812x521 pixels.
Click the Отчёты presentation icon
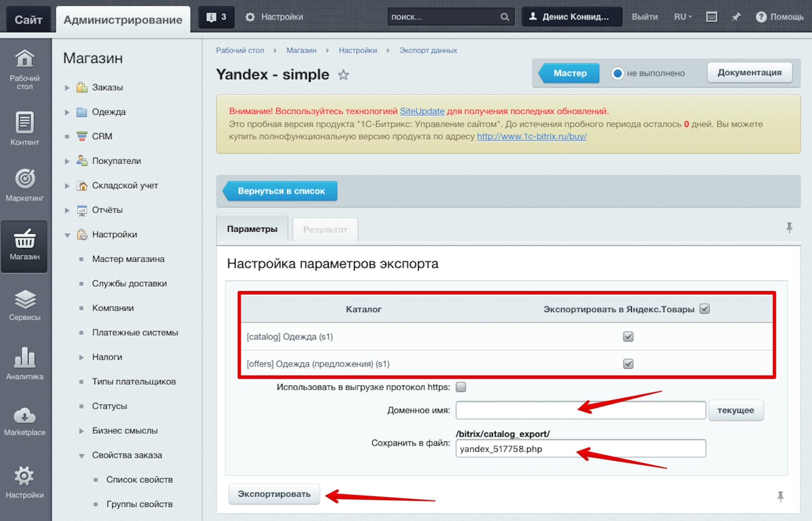[82, 210]
